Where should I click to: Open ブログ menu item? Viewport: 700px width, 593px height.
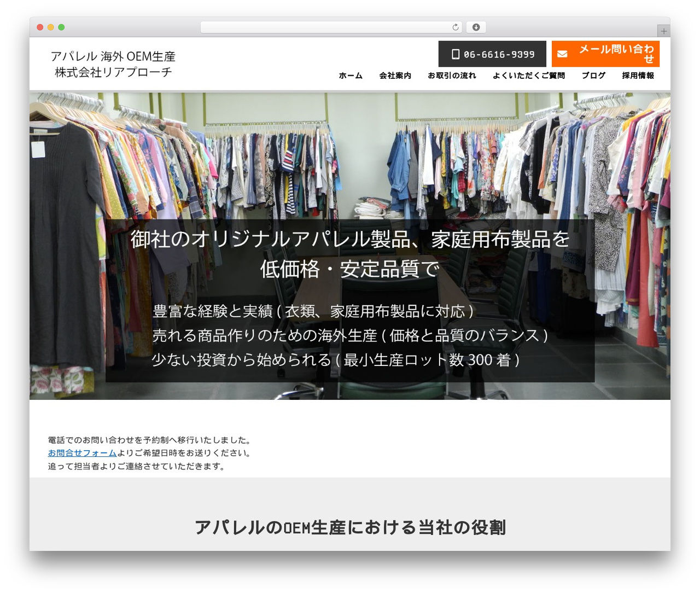pyautogui.click(x=593, y=75)
